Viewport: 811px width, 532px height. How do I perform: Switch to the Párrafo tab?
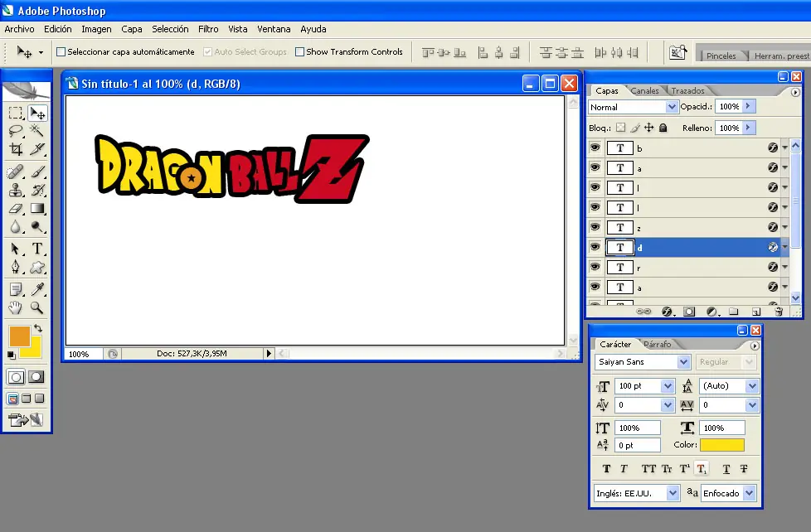pyautogui.click(x=658, y=344)
